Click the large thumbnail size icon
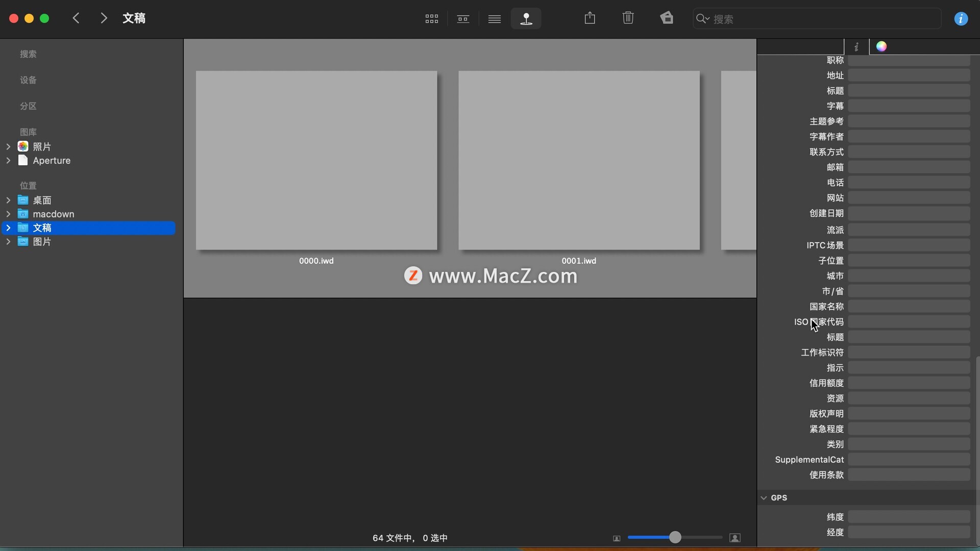 735,538
